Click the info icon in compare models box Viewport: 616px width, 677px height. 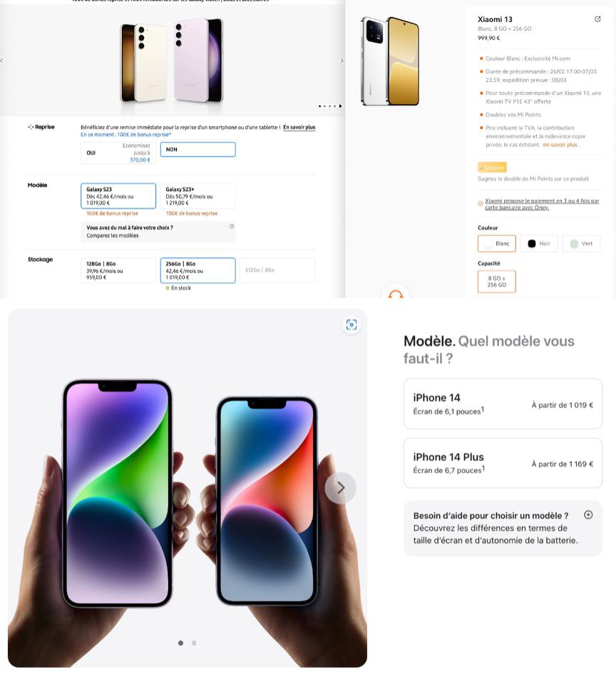pos(232,226)
